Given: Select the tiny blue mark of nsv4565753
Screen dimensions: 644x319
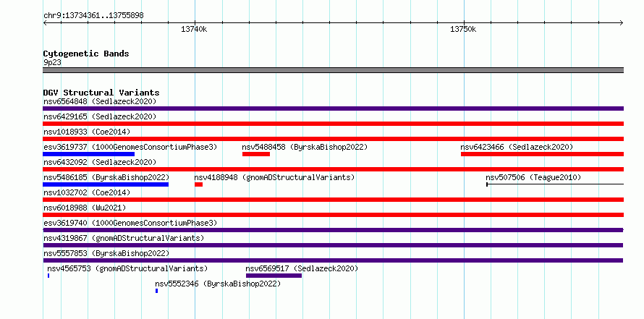Looking at the screenshot, I should pos(48,276).
